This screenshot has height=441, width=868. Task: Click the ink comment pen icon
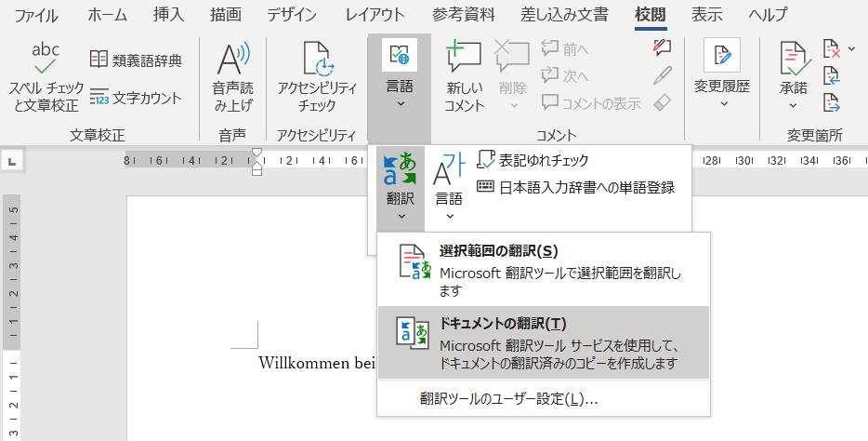[x=662, y=48]
